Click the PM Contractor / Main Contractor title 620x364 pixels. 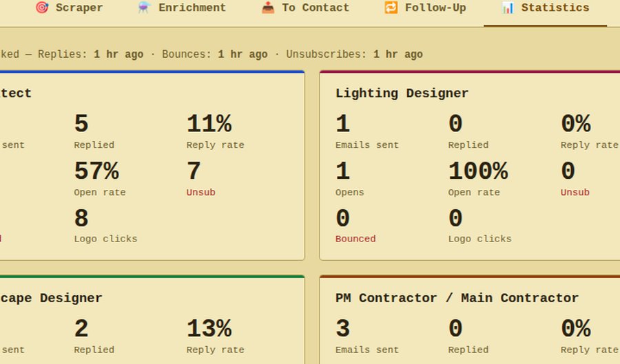click(457, 298)
